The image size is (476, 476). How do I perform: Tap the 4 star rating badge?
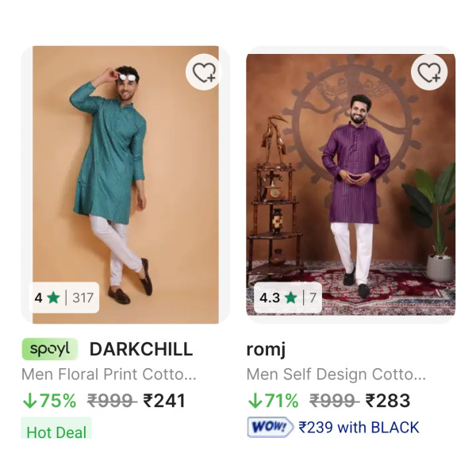(47, 298)
